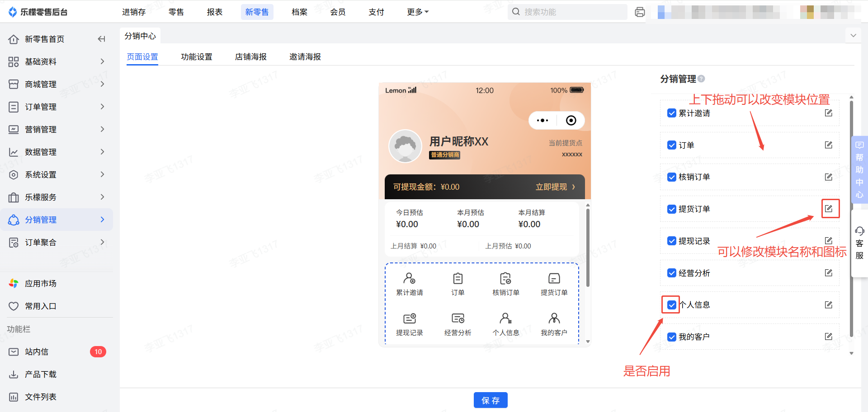Image resolution: width=868 pixels, height=412 pixels.
Task: Click the 我的客户 icon in phone preview
Action: [554, 318]
